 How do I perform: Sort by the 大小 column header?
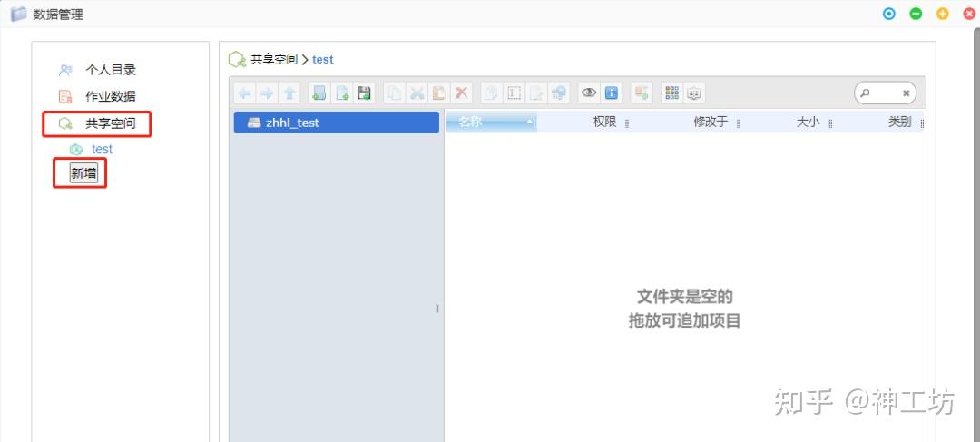coord(808,123)
